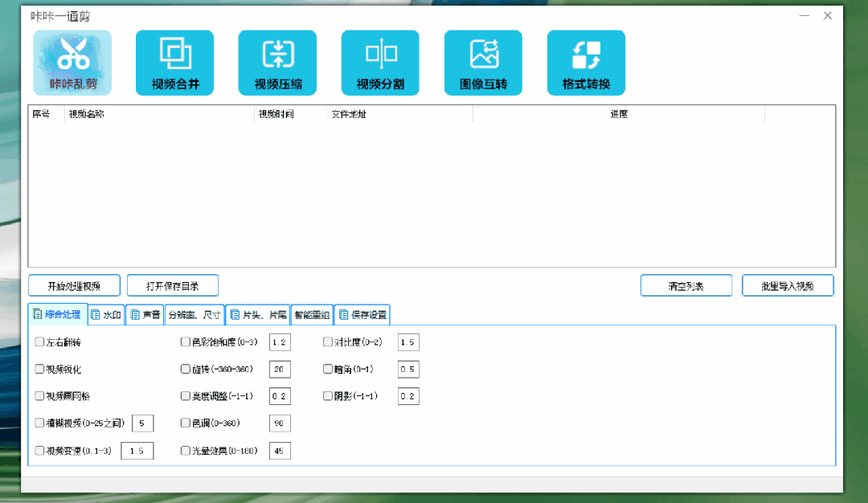Enable the 视频锐化 checkbox
This screenshot has width=868, height=503.
pos(39,369)
